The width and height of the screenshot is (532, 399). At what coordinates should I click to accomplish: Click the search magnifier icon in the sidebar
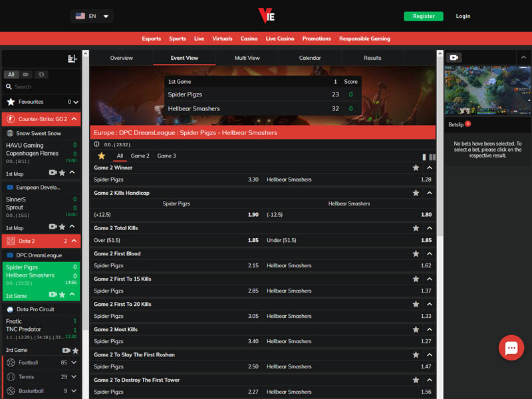coord(9,87)
